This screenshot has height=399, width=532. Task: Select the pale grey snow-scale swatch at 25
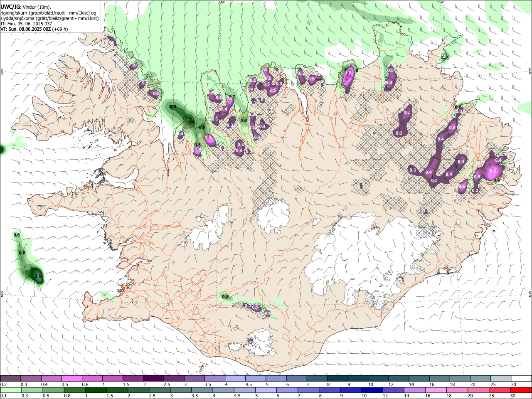click(500, 378)
